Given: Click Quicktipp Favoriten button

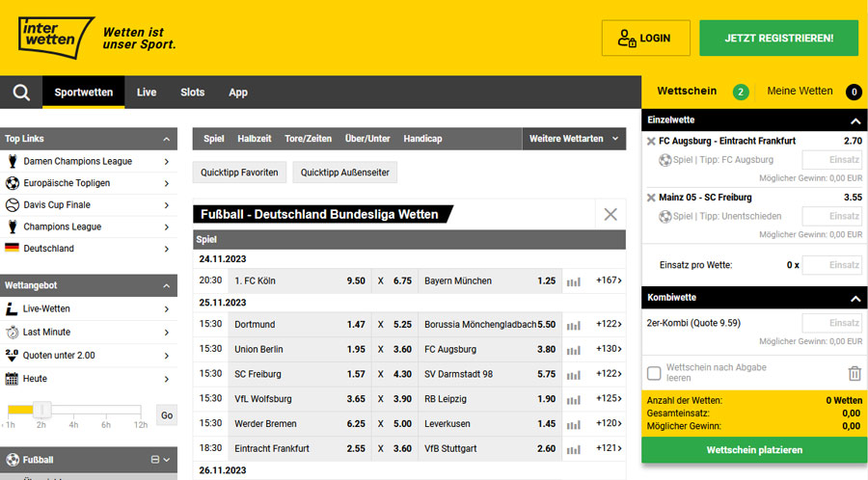Looking at the screenshot, I should [239, 173].
